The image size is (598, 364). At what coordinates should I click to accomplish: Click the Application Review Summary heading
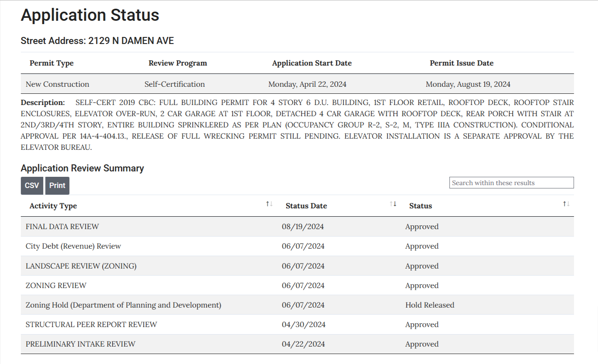pyautogui.click(x=82, y=168)
